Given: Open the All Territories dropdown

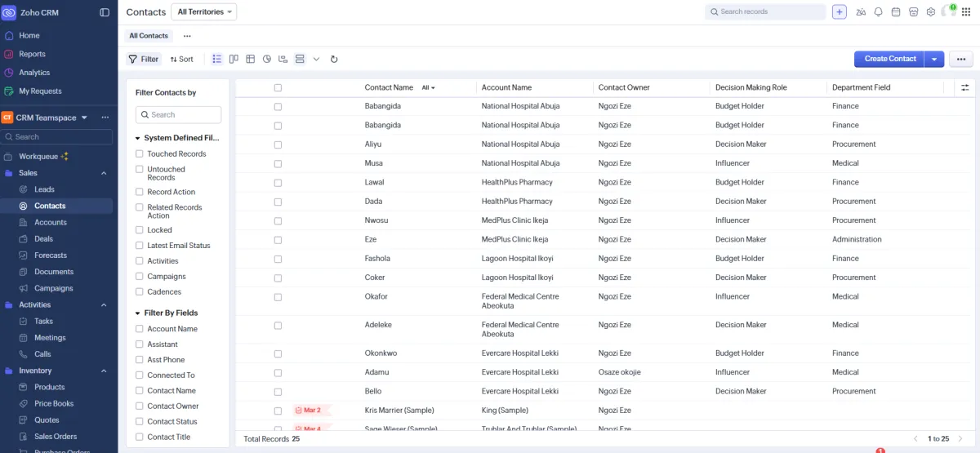Looking at the screenshot, I should 203,12.
